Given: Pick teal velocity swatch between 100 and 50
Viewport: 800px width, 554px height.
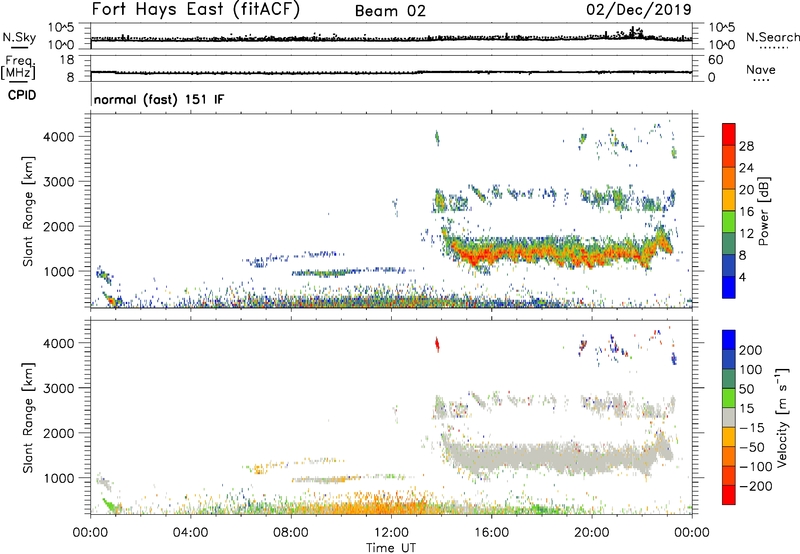Looking at the screenshot, I should (729, 379).
